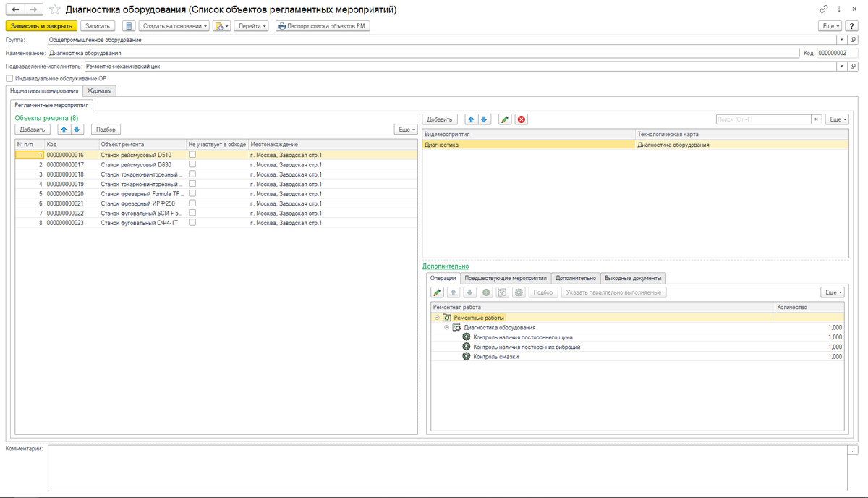868x498 pixels.
Task: Open the attached files icon dropdown in top toolbar
Action: [x=221, y=26]
